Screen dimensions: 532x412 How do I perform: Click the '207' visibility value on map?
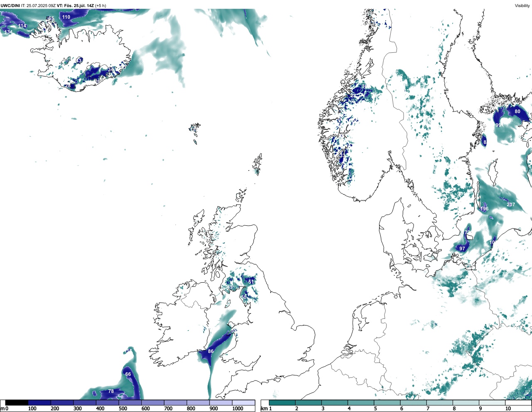tap(511, 205)
